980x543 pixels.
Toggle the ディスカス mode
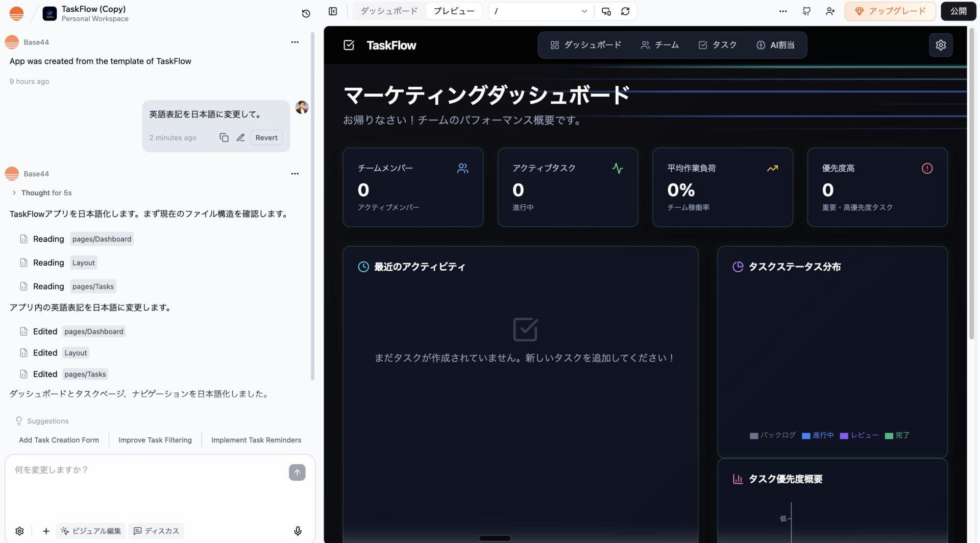click(156, 531)
